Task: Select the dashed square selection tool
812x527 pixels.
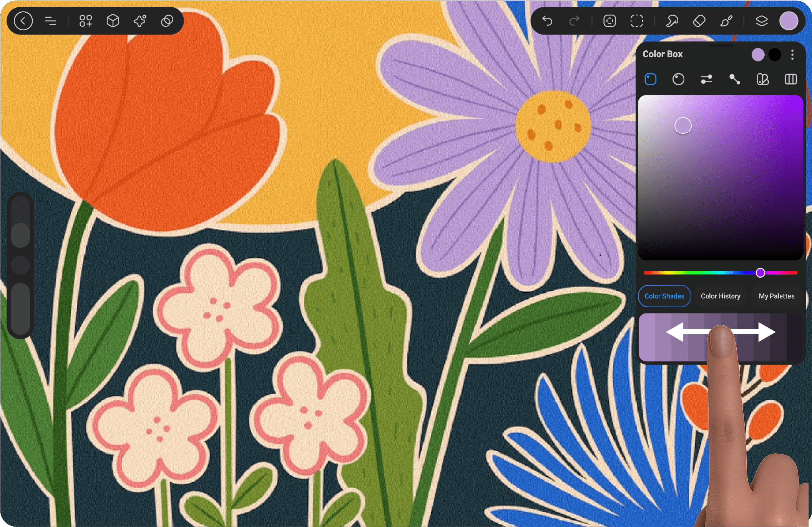Action: coord(637,21)
